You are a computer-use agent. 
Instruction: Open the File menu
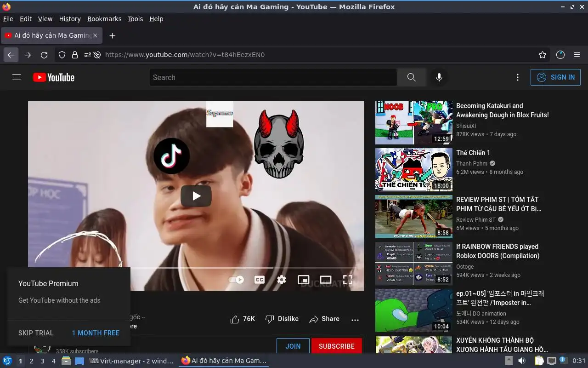click(8, 19)
